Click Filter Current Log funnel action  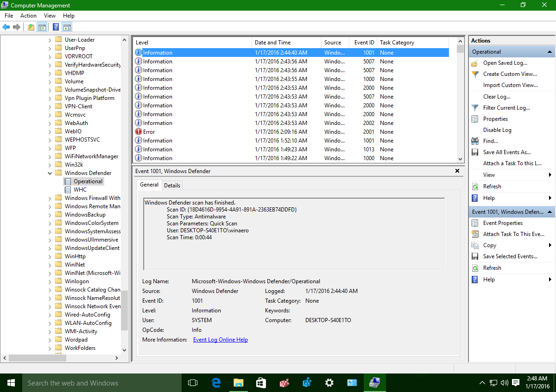coord(506,108)
